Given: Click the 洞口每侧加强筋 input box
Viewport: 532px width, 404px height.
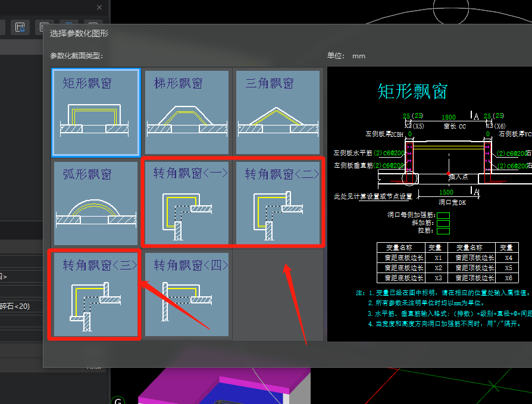Looking at the screenshot, I should coord(443,216).
